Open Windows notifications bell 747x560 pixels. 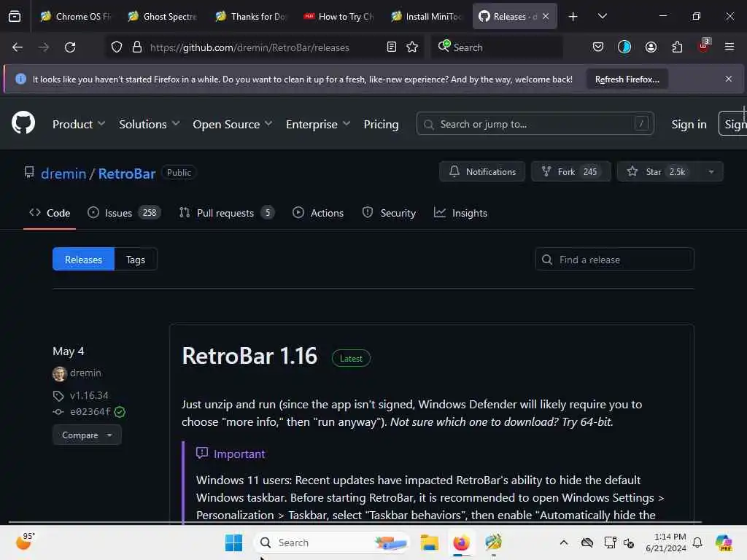pos(697,542)
